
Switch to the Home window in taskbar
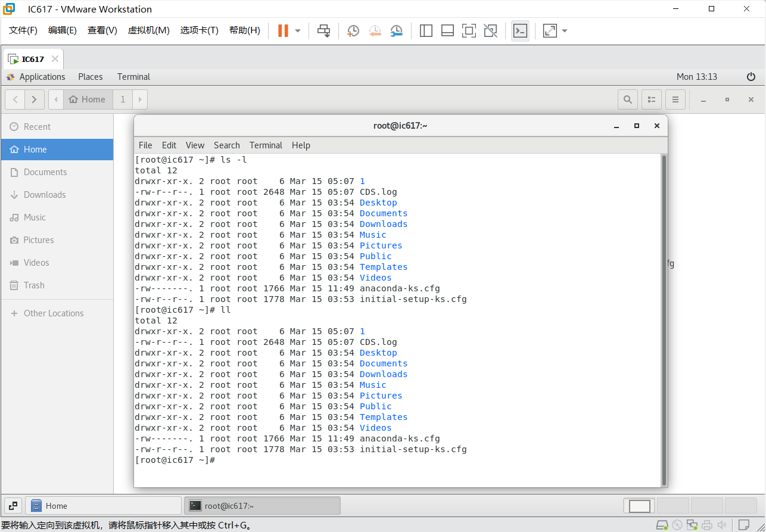103,506
